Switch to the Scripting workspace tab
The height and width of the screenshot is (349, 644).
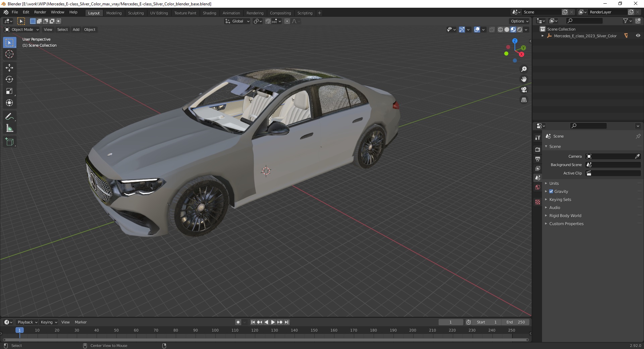[305, 13]
